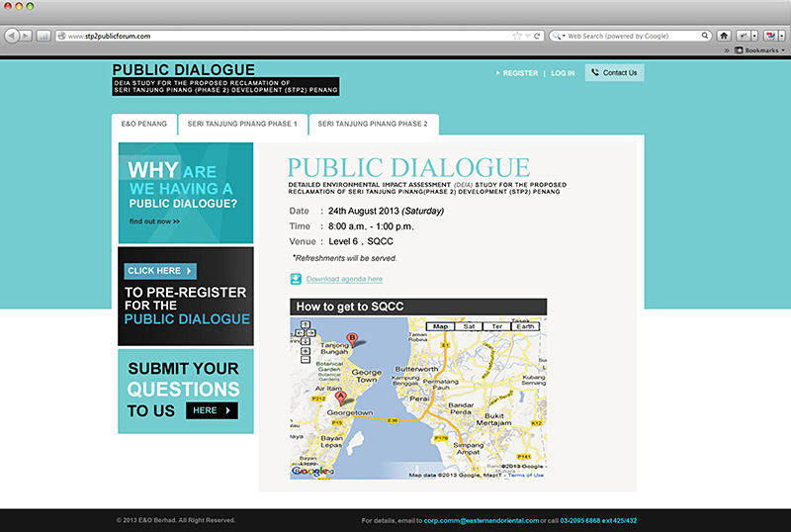Show more bookmarks via double-chevron
791x532 pixels.
[727, 50]
